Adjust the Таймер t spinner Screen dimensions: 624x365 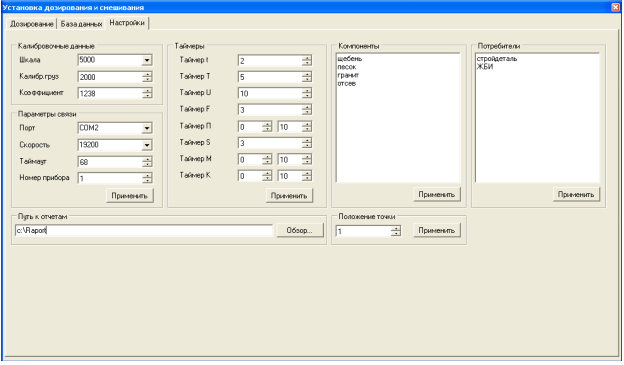pyautogui.click(x=307, y=61)
